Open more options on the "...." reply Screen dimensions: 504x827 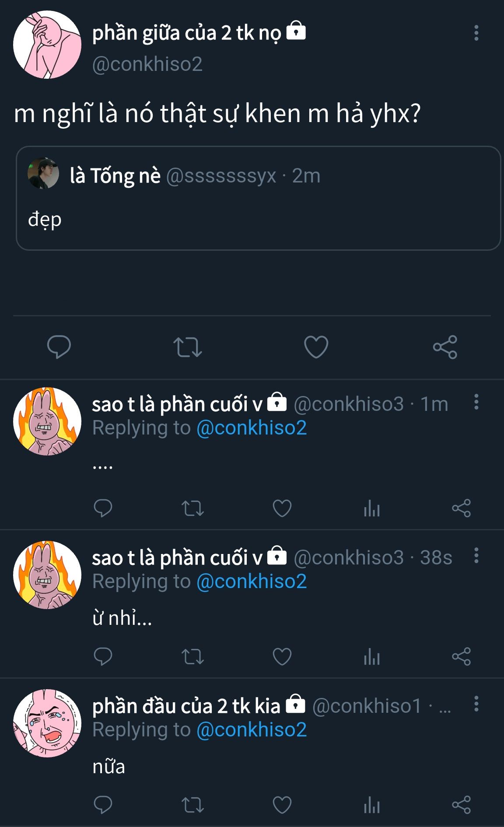click(476, 402)
